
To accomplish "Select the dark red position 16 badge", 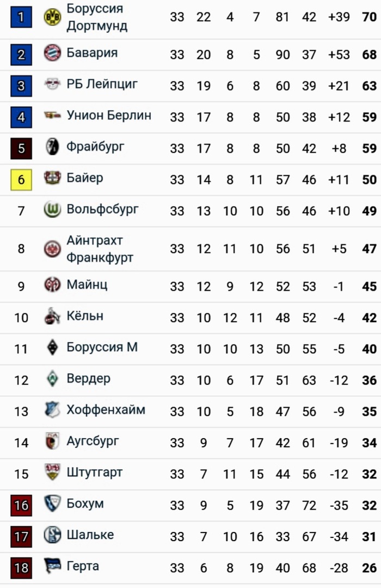I will coord(21,505).
